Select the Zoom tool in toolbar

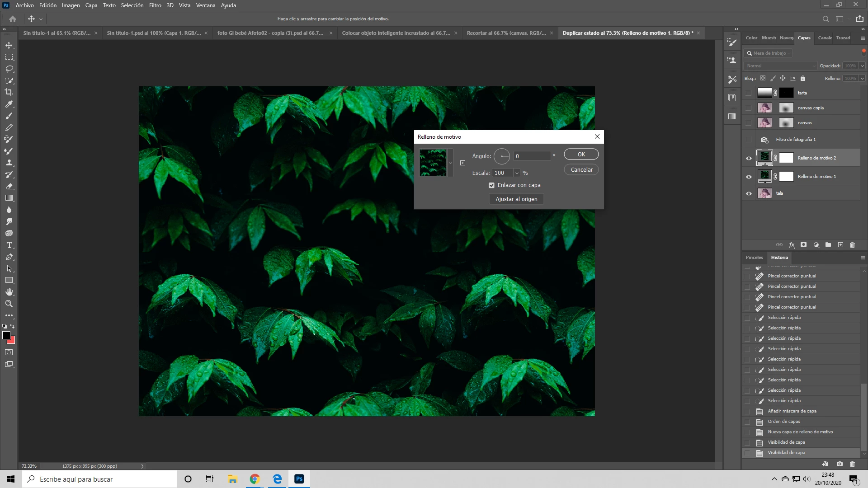[x=9, y=304]
